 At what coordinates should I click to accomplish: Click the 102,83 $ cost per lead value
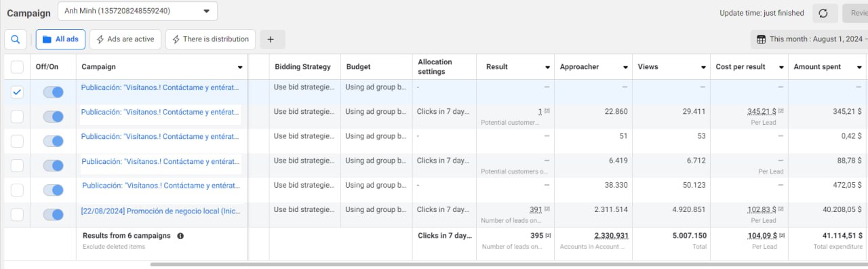click(762, 210)
